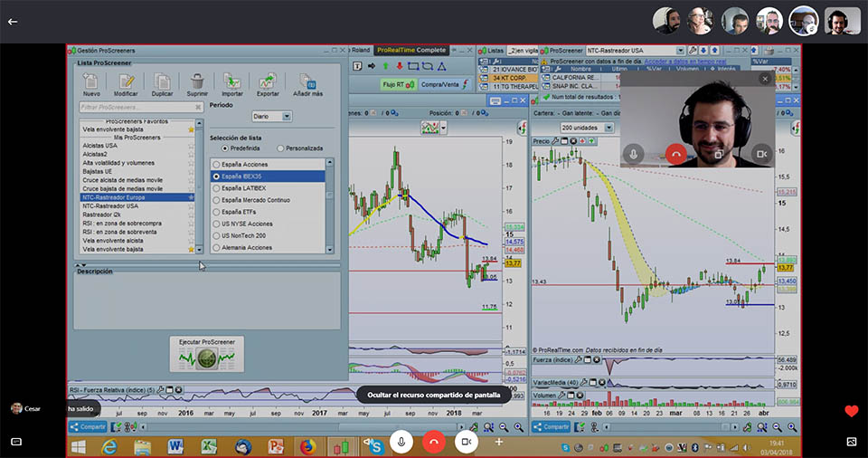
Task: Click the Añadir más icon
Action: (308, 82)
